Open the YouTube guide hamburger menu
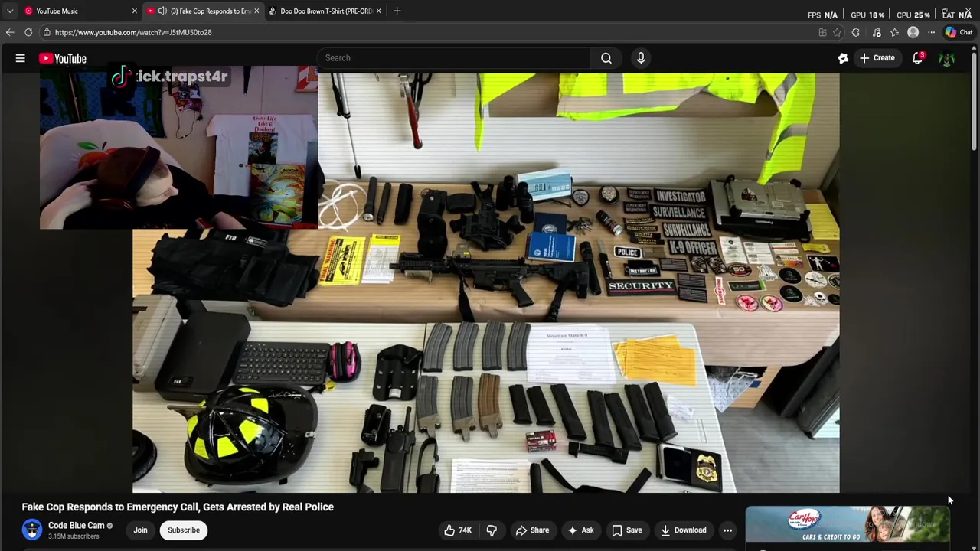Screen dimensions: 980x551 tap(21, 58)
